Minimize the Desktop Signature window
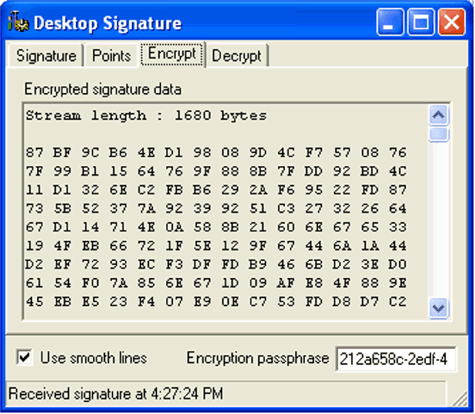Image resolution: width=475 pixels, height=414 pixels. tap(390, 22)
